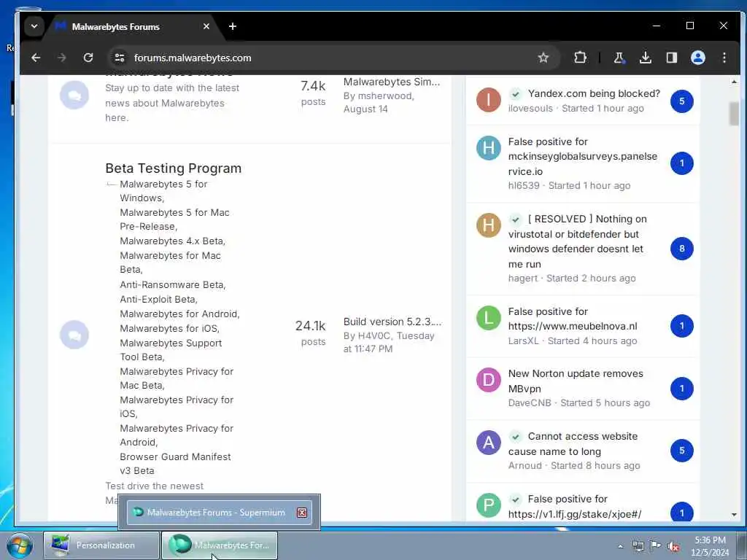This screenshot has height=560, width=747.
Task: Click DaveCNB's purple D avatar
Action: (x=488, y=380)
